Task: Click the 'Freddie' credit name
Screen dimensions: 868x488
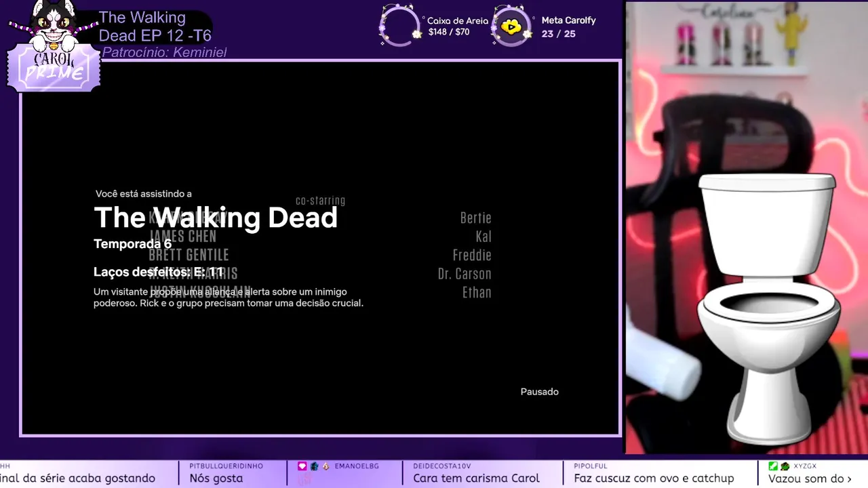Action: (x=472, y=256)
